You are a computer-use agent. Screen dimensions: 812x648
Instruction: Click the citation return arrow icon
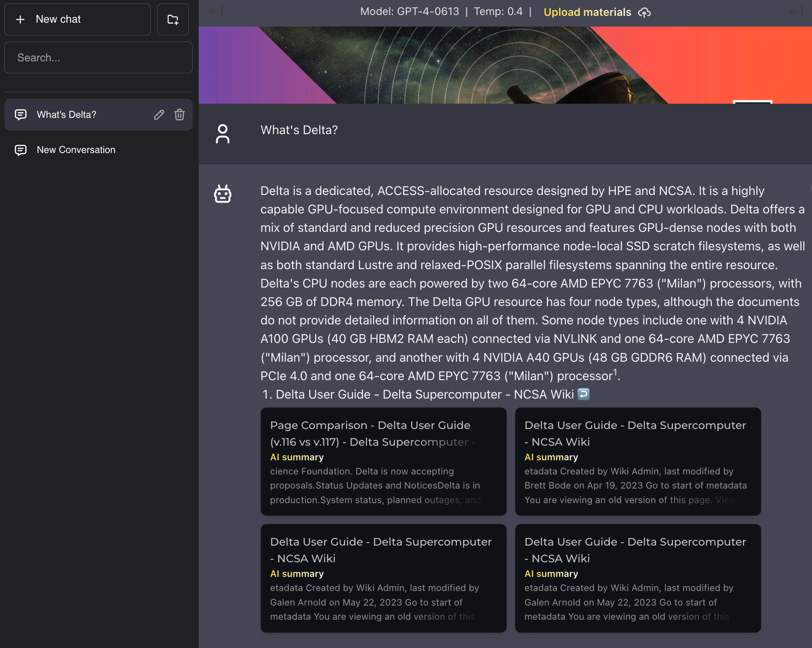click(x=583, y=394)
